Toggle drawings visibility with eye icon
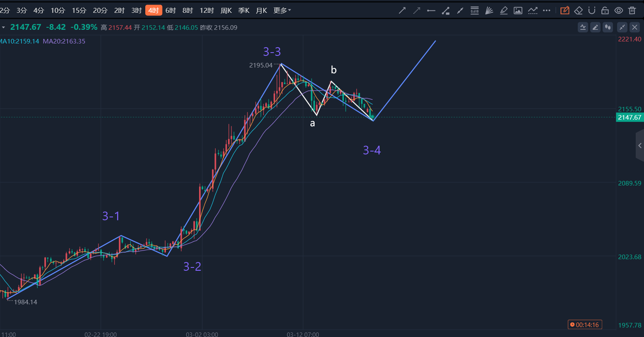This screenshot has width=644, height=337. coord(618,10)
